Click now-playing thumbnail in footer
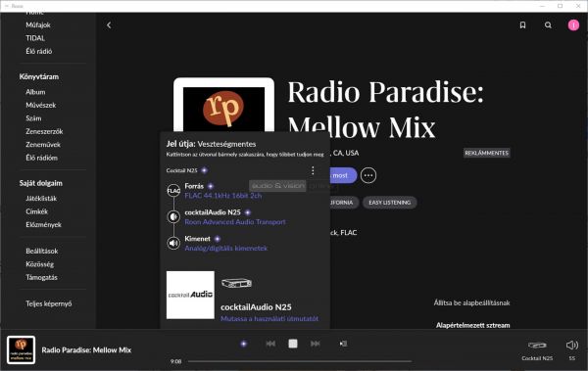 point(21,350)
